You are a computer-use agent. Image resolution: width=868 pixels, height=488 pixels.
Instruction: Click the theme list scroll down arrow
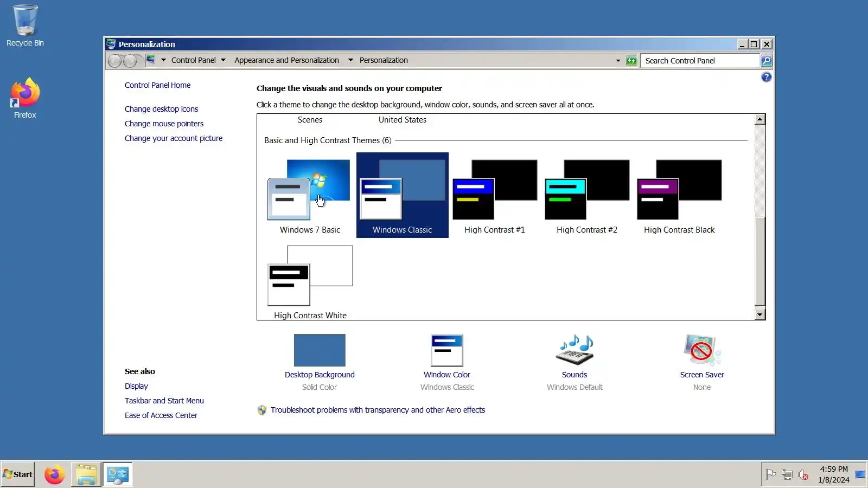tap(760, 314)
